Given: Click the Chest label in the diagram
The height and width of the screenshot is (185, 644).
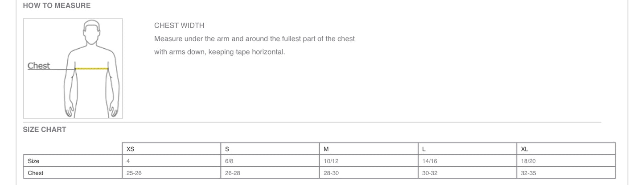Looking at the screenshot, I should point(39,66).
